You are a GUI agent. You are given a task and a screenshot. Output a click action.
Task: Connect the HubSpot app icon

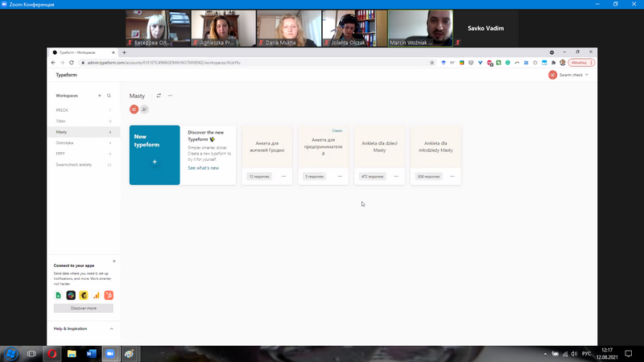(109, 295)
